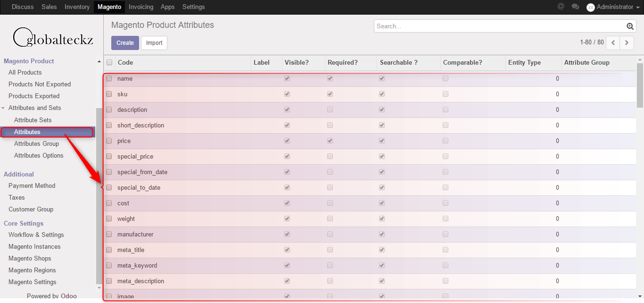Open Customer Group in sidebar
Screen dimensions: 644x303
[x=31, y=210]
